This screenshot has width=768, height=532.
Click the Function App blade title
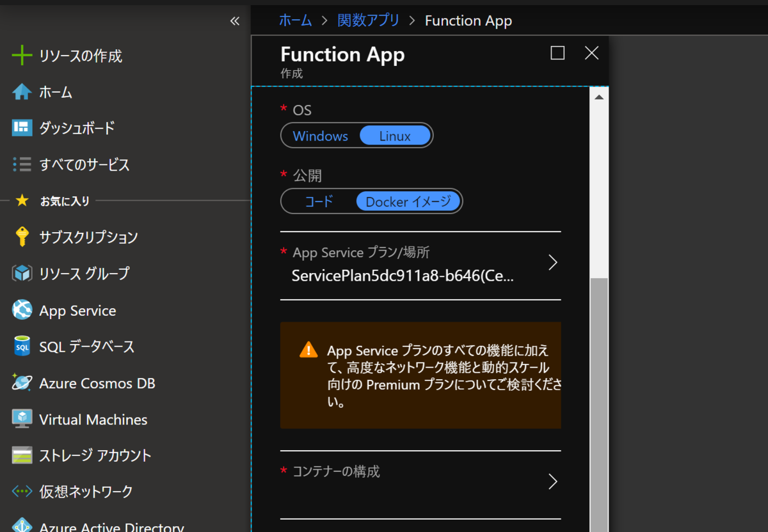[x=342, y=54]
